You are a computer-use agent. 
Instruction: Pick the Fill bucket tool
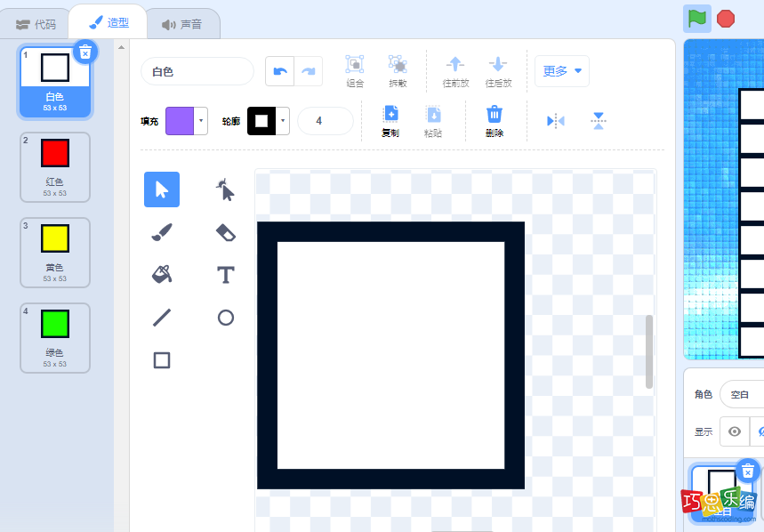[x=162, y=275]
